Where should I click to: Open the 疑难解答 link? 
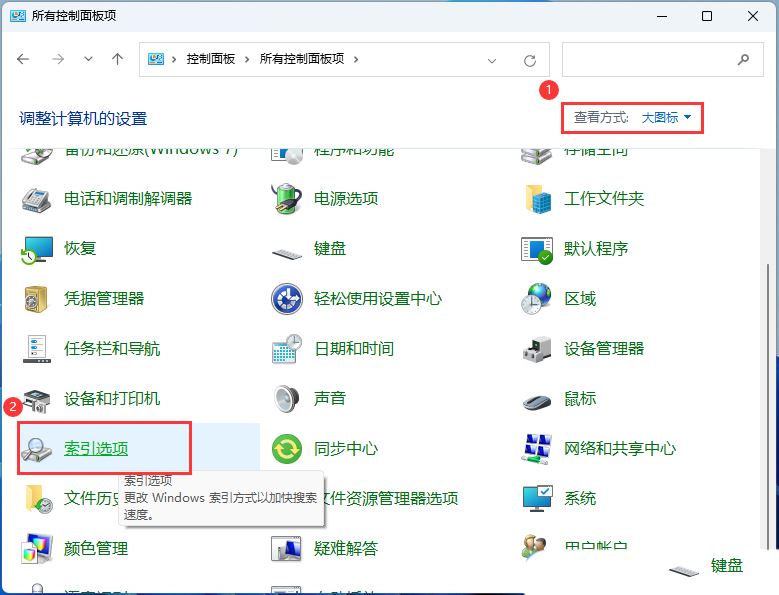coord(346,548)
